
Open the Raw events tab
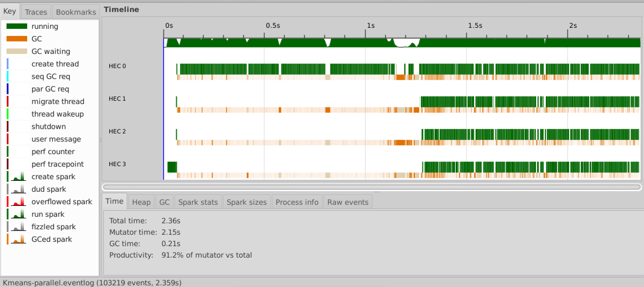coord(348,202)
